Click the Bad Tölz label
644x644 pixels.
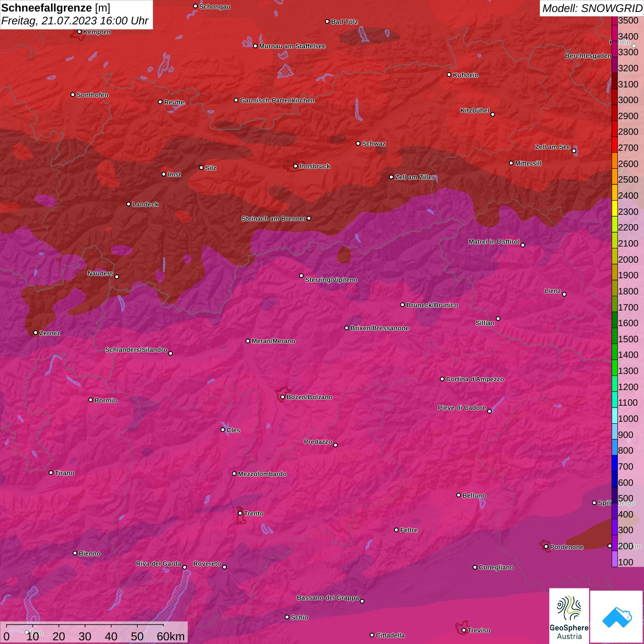click(344, 22)
